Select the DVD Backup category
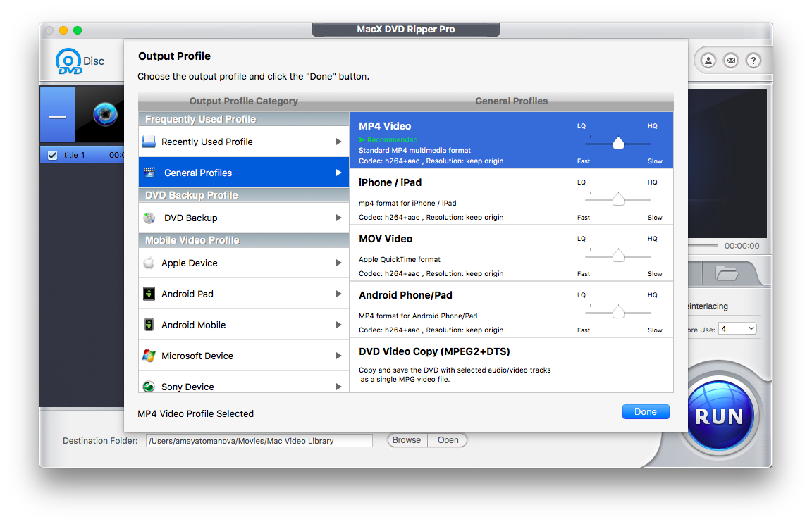812x524 pixels. pos(244,218)
